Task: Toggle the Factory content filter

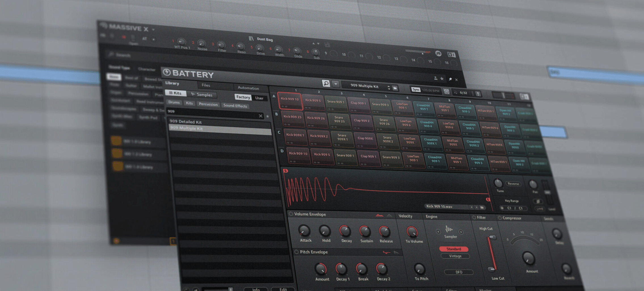Action: coord(243,97)
